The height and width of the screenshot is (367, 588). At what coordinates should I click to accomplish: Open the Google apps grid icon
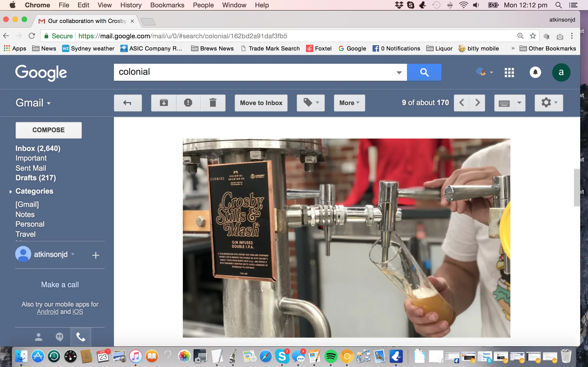(x=509, y=72)
